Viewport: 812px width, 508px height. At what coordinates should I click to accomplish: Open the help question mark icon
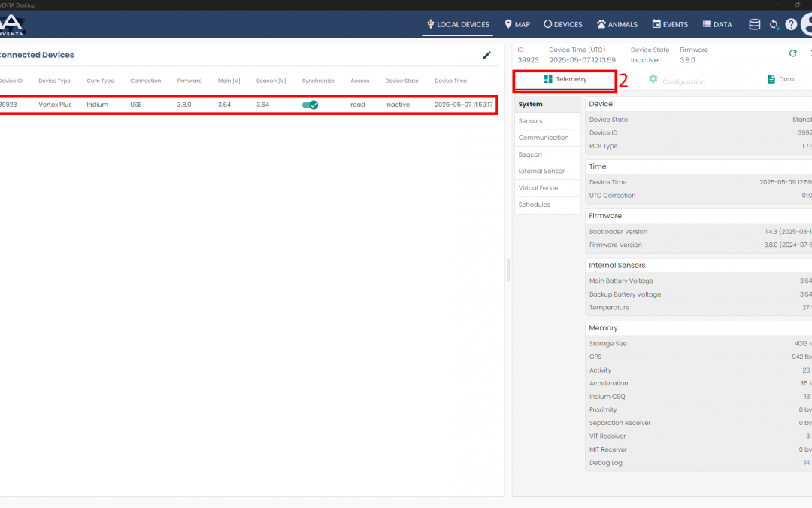coord(791,24)
